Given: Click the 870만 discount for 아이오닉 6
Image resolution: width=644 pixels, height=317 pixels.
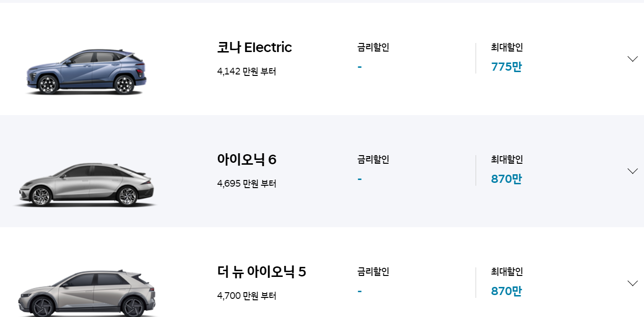Looking at the screenshot, I should click(x=506, y=179).
